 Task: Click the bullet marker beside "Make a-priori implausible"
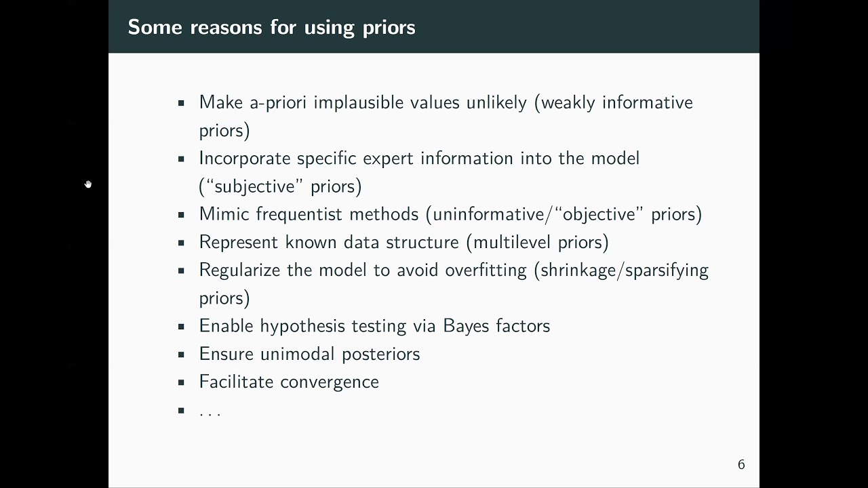point(181,103)
